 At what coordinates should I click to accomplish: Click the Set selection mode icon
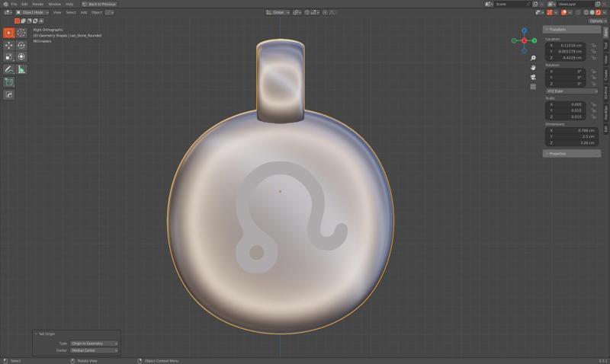(x=17, y=21)
